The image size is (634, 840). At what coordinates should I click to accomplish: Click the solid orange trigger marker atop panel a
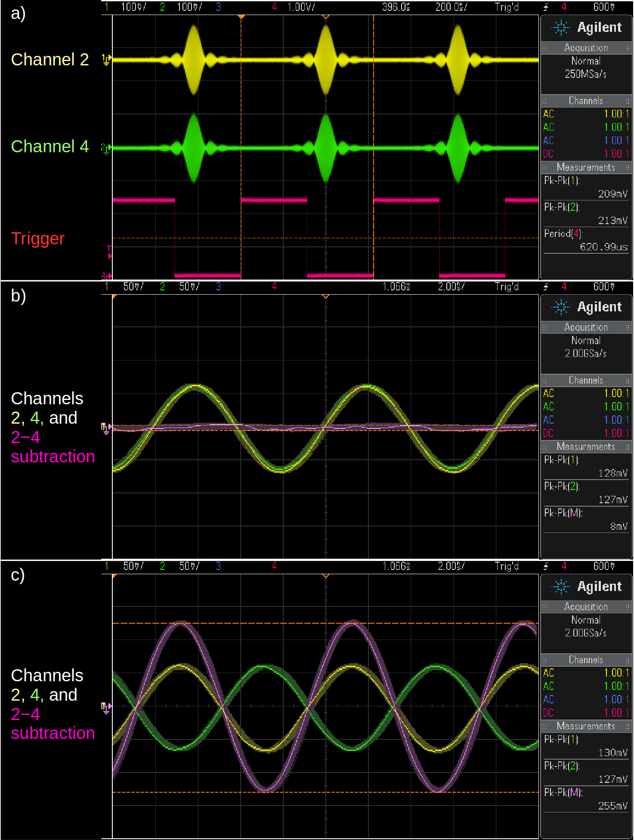(241, 17)
